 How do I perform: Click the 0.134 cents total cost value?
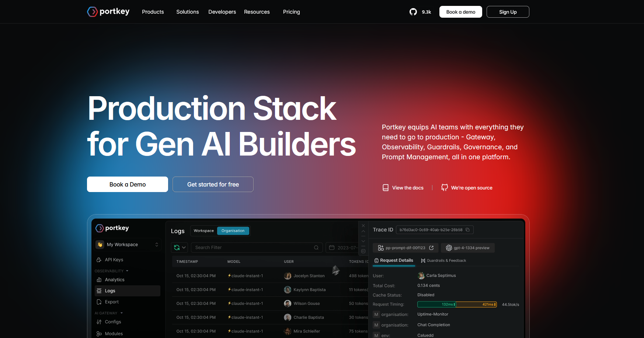[x=428, y=286]
